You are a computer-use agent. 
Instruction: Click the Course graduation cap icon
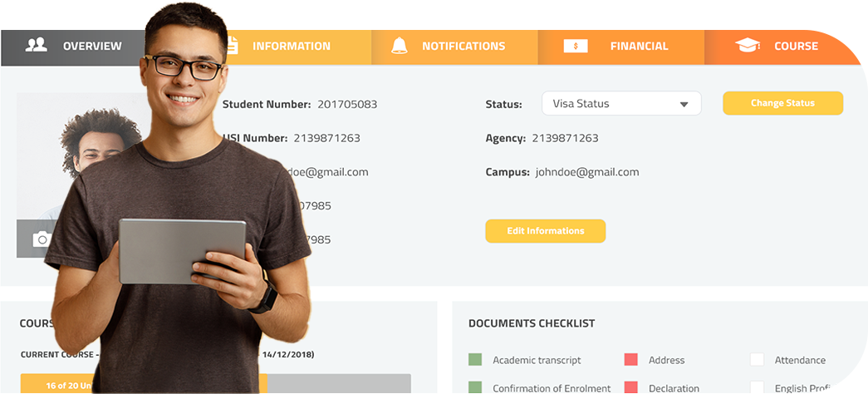point(748,46)
